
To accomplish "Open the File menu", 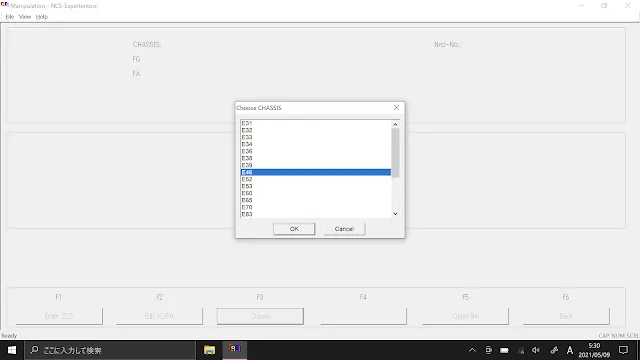I will [10, 17].
